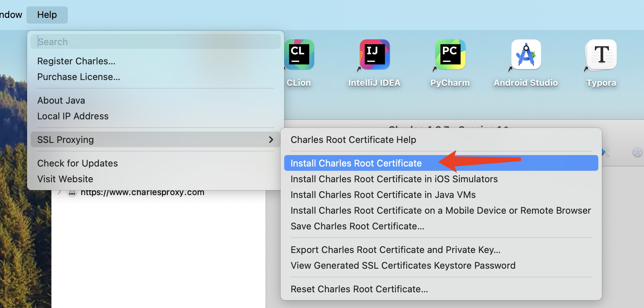Choose Install Charles Root Certificate in Java VMs
This screenshot has width=644, height=308.
tap(441, 195)
